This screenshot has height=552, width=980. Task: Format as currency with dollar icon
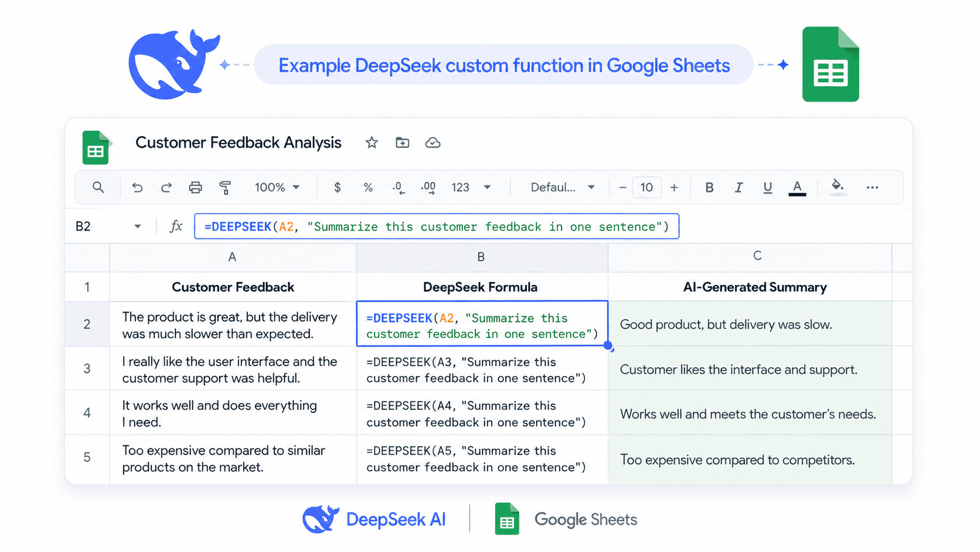(337, 187)
